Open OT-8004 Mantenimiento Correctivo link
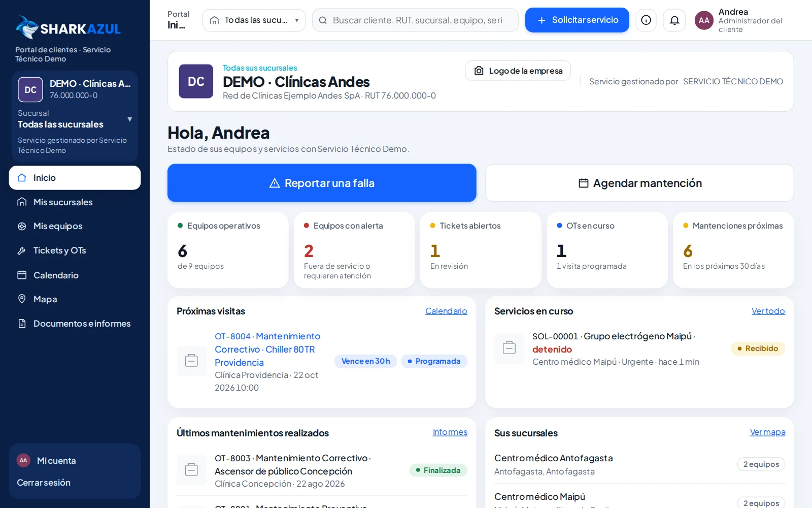The image size is (812, 508). click(267, 349)
